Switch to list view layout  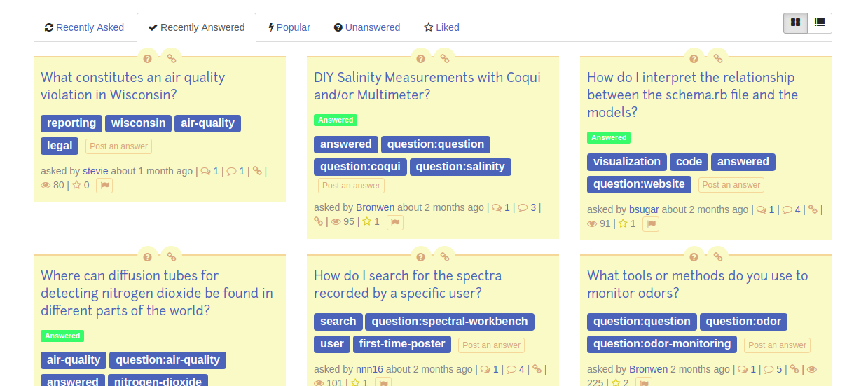pyautogui.click(x=820, y=22)
